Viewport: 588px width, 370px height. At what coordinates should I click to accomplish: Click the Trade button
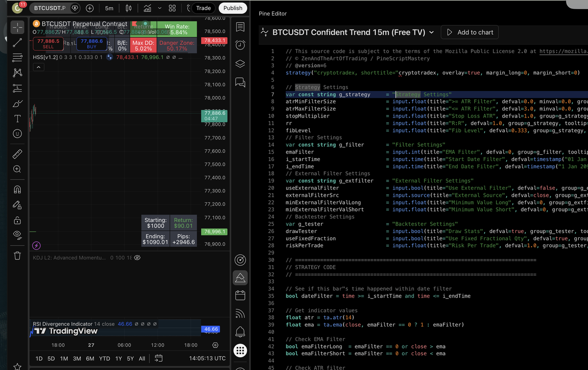203,8
